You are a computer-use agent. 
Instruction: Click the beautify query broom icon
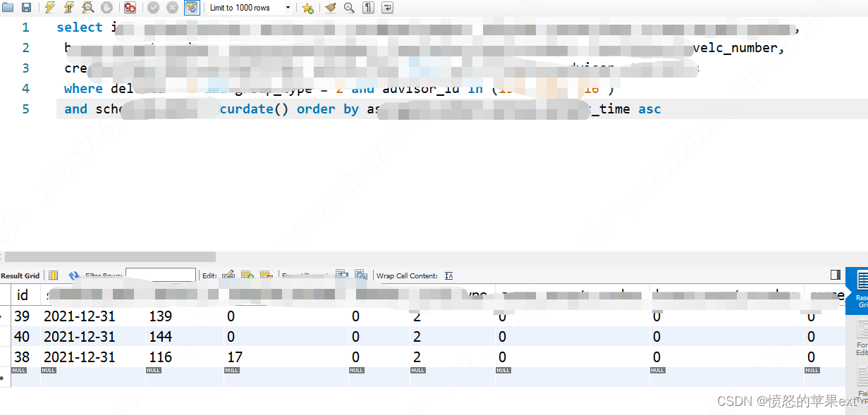click(331, 8)
